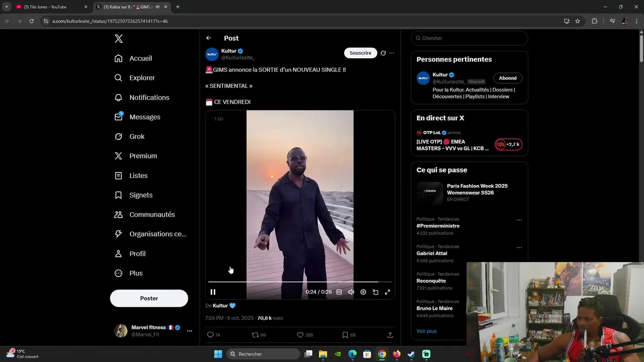The image size is (644, 362).
Task: Open Kultur avatar on the post
Action: tap(212, 54)
